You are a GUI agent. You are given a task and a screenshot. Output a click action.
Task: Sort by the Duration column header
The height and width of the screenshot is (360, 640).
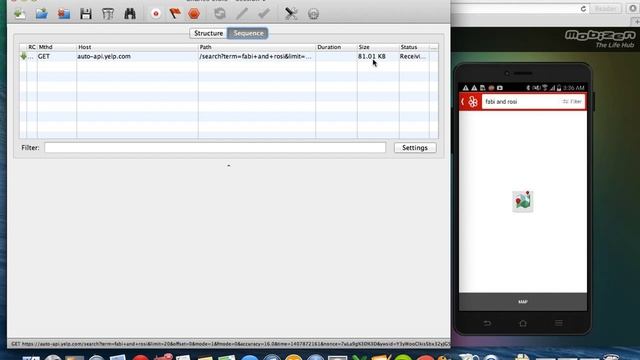pyautogui.click(x=336, y=47)
